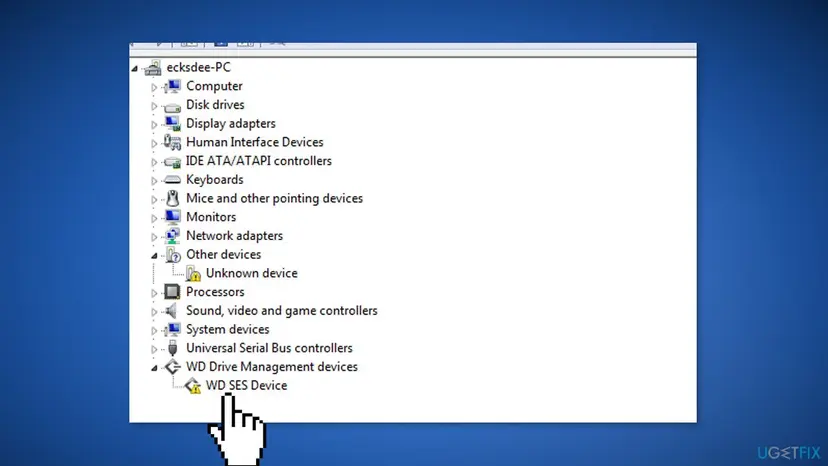The width and height of the screenshot is (828, 466).
Task: Click the Display adapters icon
Action: tap(172, 124)
